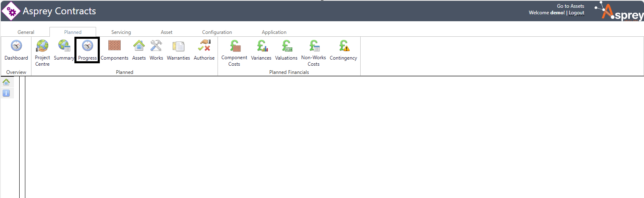Open Non-Works Costs

(314, 46)
